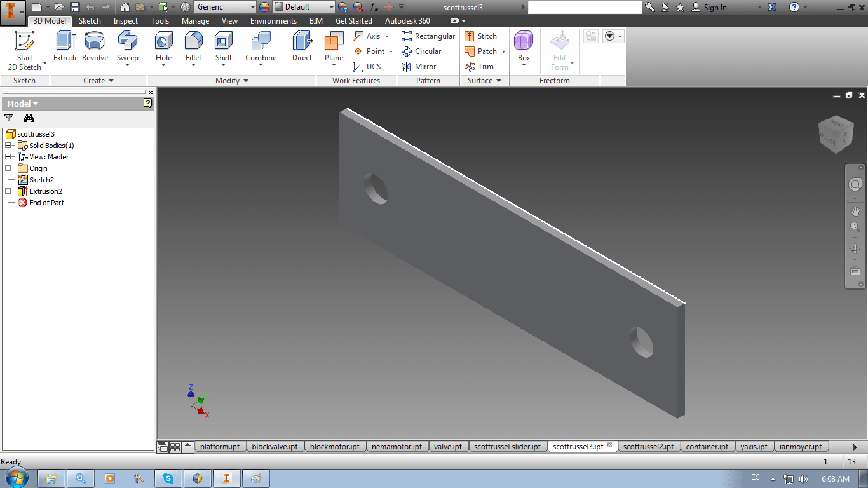Open the model browser filter
This screenshot has width=868, height=488.
9,118
